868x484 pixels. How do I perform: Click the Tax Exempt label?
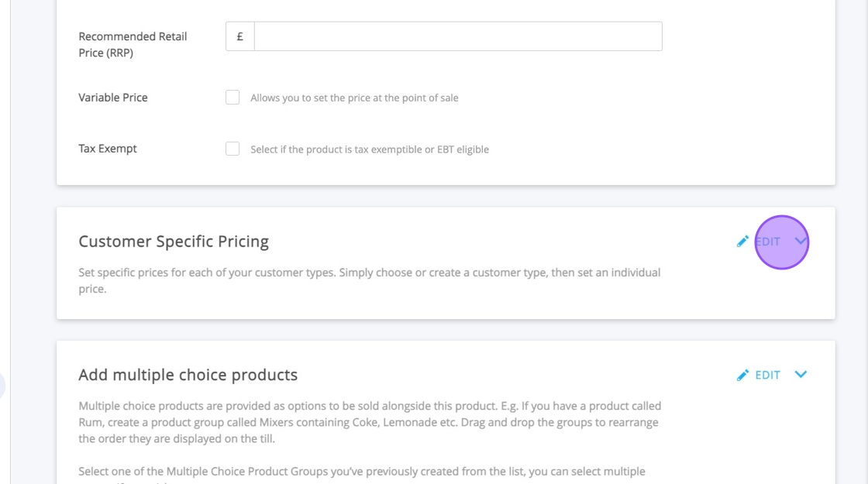point(108,149)
